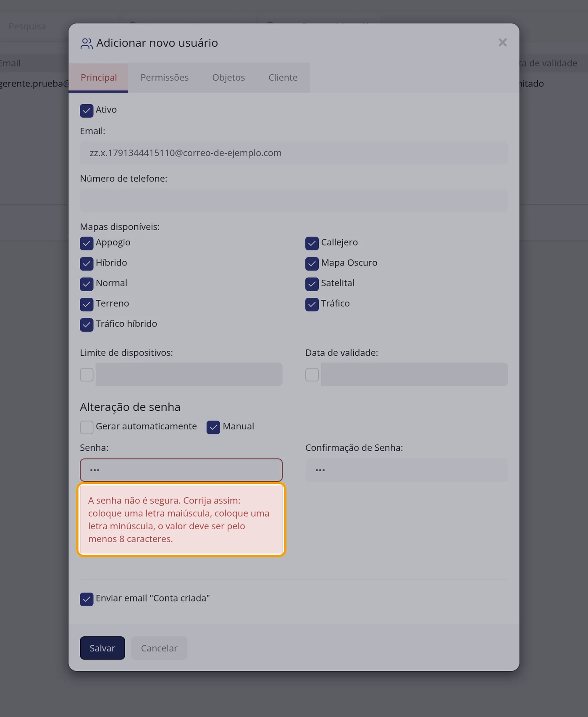The image size is (588, 717).
Task: Toggle the Mapa Oscuro checkbox
Action: point(312,263)
